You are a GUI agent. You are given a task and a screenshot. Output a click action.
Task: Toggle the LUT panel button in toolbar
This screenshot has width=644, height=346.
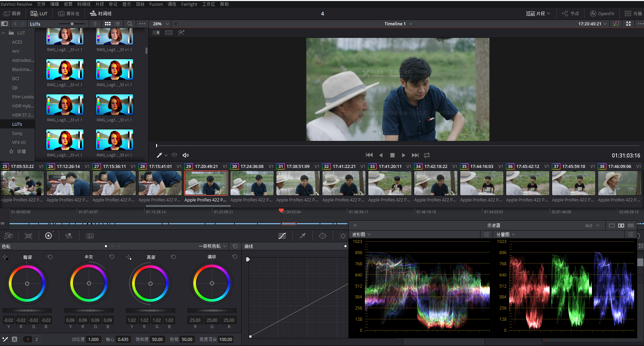(39, 14)
